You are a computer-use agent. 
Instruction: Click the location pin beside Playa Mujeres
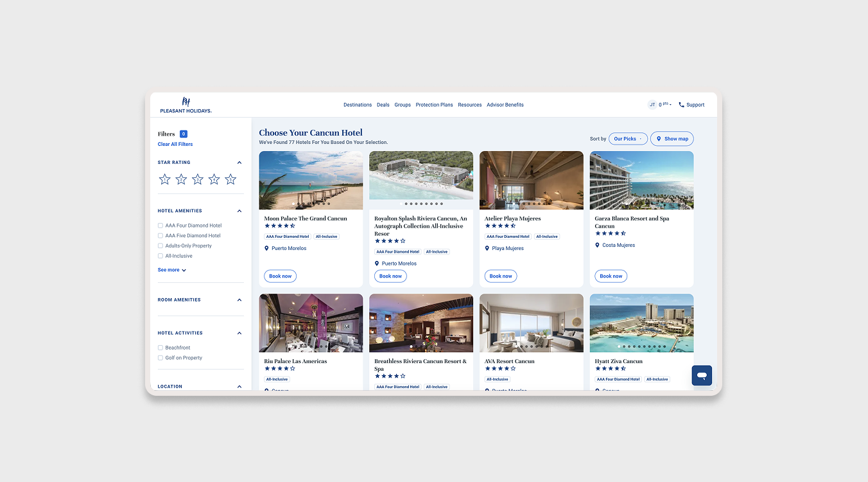(x=487, y=248)
